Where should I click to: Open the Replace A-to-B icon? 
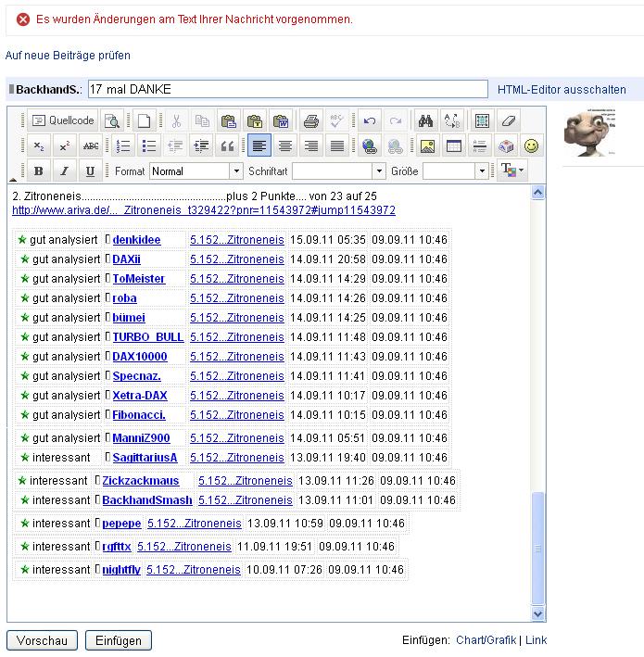coord(451,121)
